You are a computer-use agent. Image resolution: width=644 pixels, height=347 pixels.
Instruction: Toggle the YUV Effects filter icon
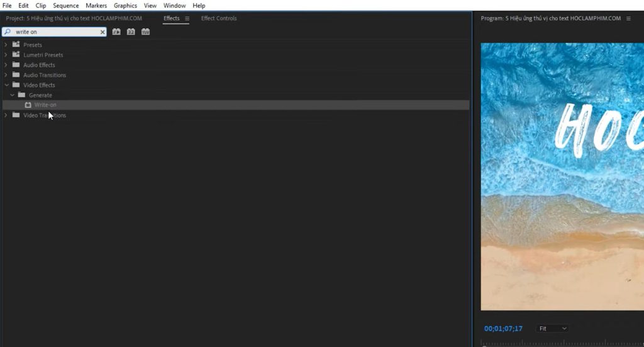click(x=145, y=31)
